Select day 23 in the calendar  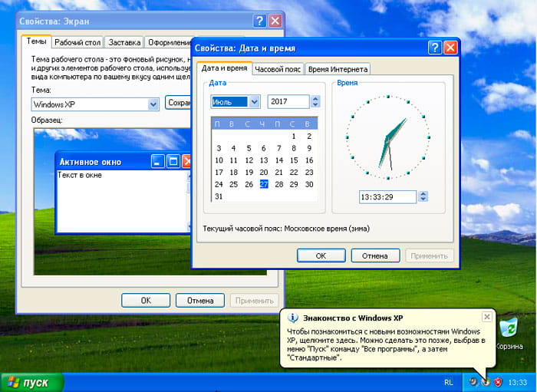click(309, 172)
